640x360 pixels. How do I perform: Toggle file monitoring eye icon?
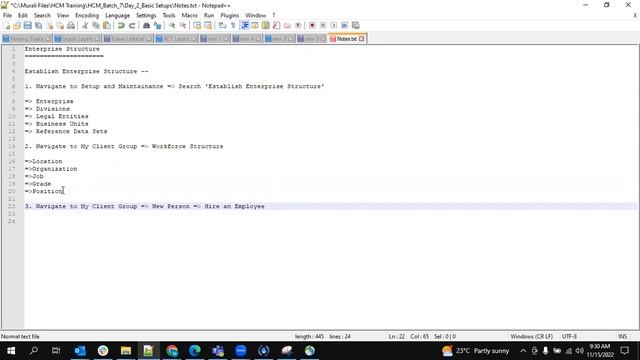pyautogui.click(x=298, y=25)
